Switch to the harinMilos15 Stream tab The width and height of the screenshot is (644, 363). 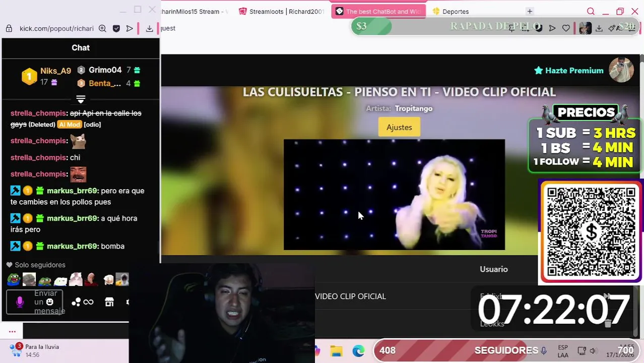point(195,11)
